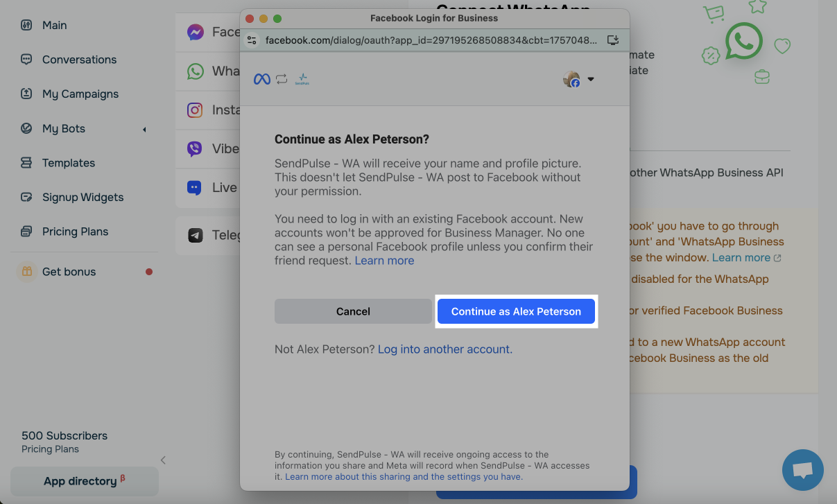Click the Facebook Messenger icon in list
The height and width of the screenshot is (504, 837).
pos(196,33)
